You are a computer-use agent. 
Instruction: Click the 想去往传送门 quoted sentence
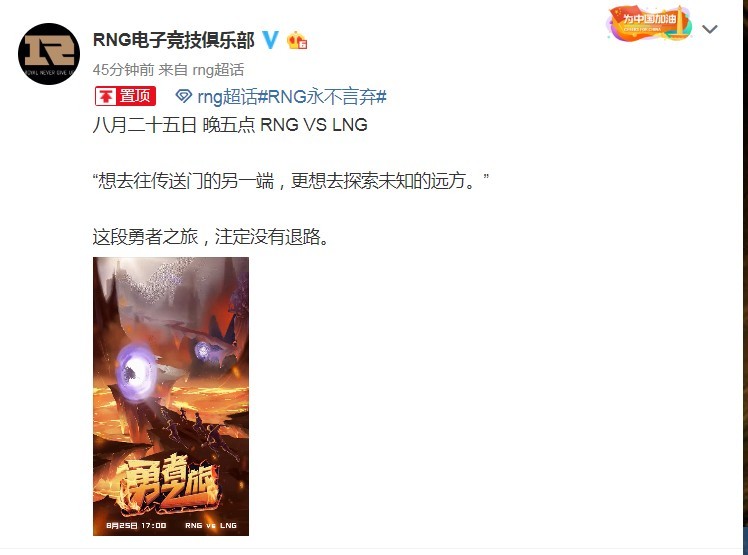(x=291, y=181)
